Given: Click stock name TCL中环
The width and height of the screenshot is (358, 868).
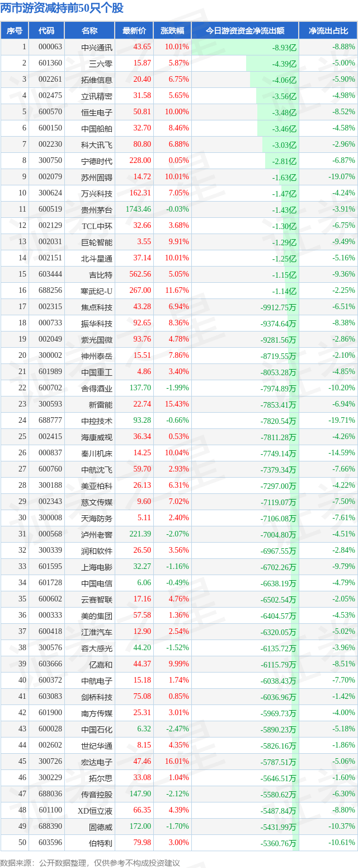Looking at the screenshot, I should click(x=97, y=226).
